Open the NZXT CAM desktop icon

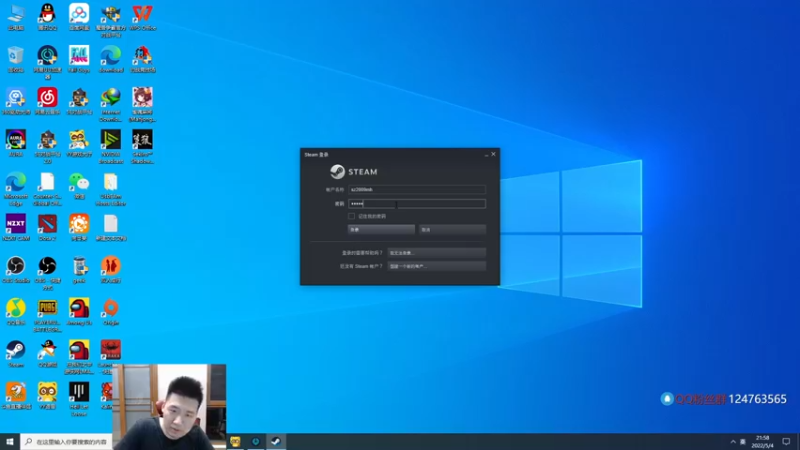point(16,227)
